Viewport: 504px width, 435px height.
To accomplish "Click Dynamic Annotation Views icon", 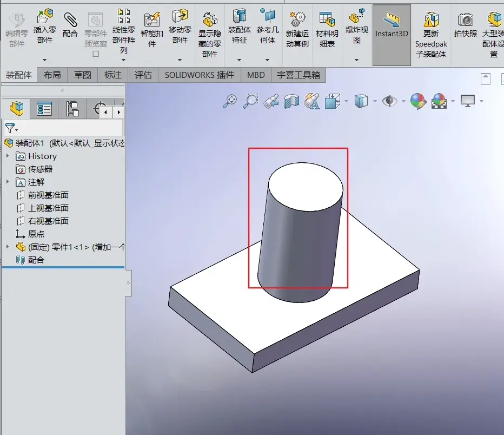I will tap(312, 101).
